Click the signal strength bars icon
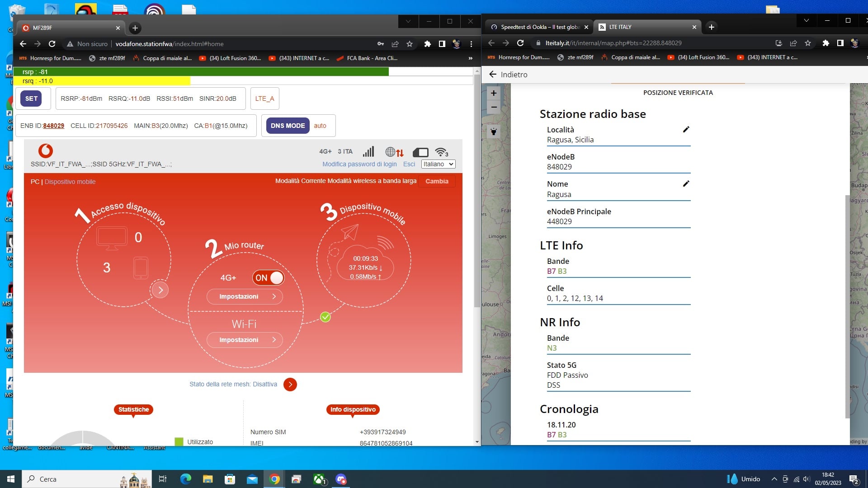868x488 pixels. pos(368,151)
